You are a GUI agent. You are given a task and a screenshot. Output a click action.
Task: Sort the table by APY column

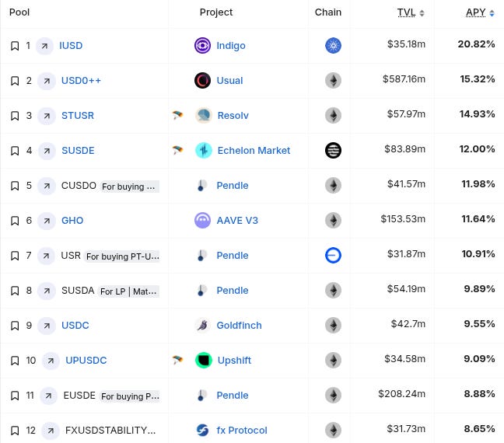[480, 12]
